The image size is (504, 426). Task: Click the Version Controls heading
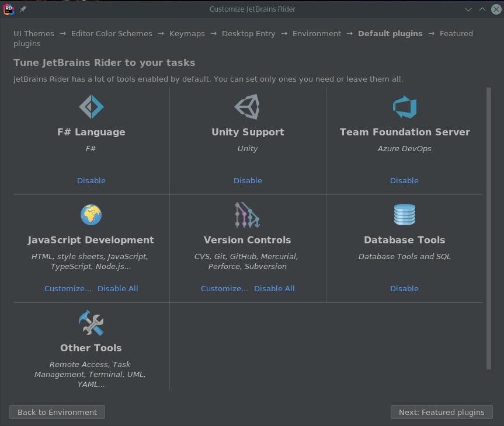click(247, 240)
